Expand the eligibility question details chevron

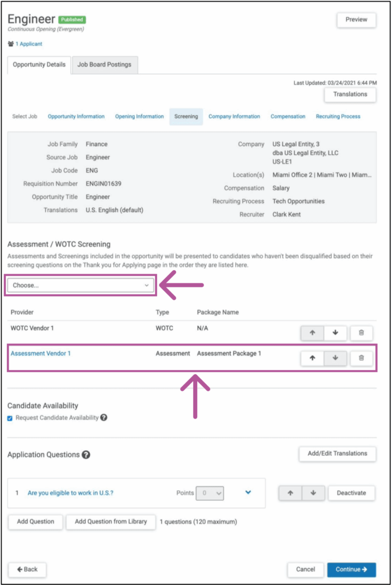pos(248,492)
